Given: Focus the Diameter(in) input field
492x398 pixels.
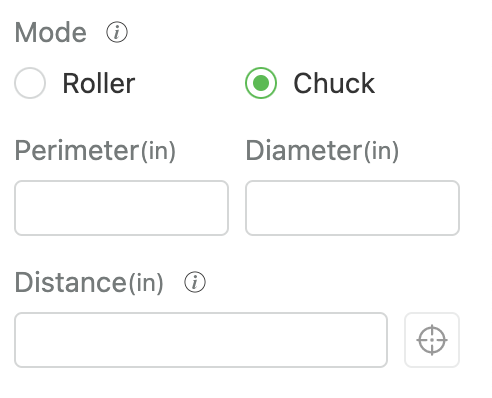Looking at the screenshot, I should coord(353,208).
